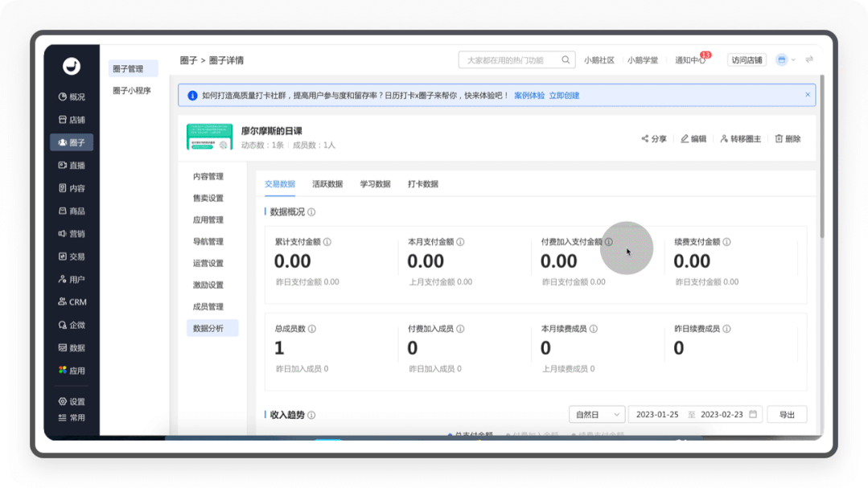Viewport: 868px width, 488px height.
Task: Open the account avatar dropdown
Action: tap(785, 59)
